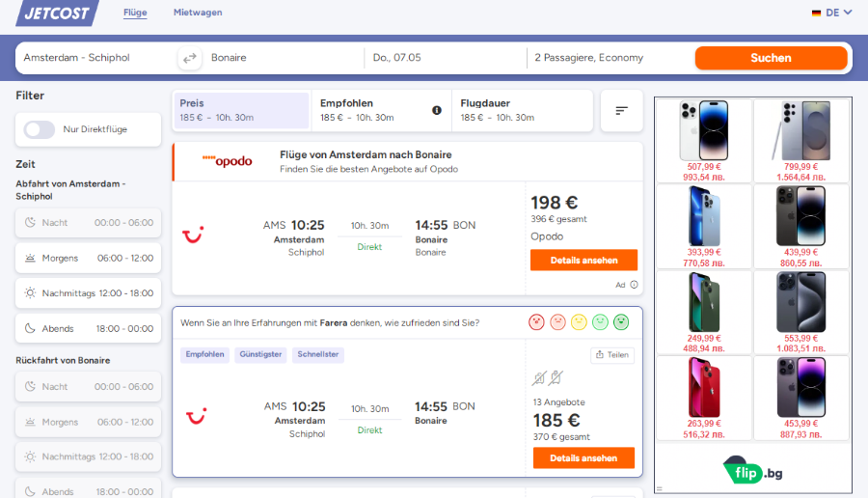
Task: Edit the Amsterdam - Schiphol origin field
Action: (96, 58)
